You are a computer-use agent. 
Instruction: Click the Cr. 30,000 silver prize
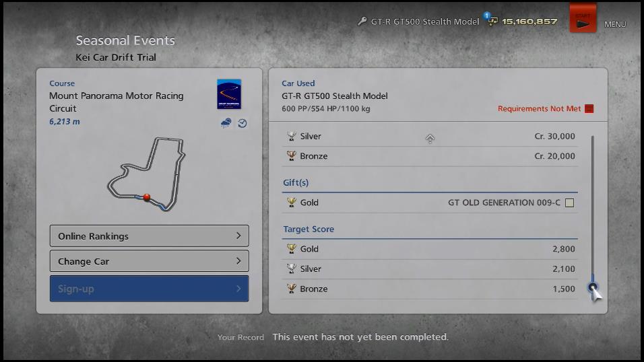point(554,137)
